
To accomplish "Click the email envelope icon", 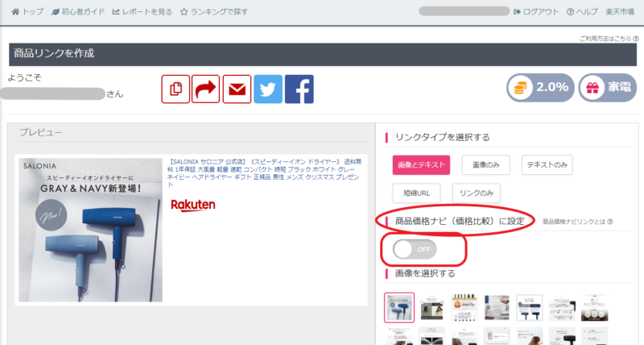I will 237,89.
